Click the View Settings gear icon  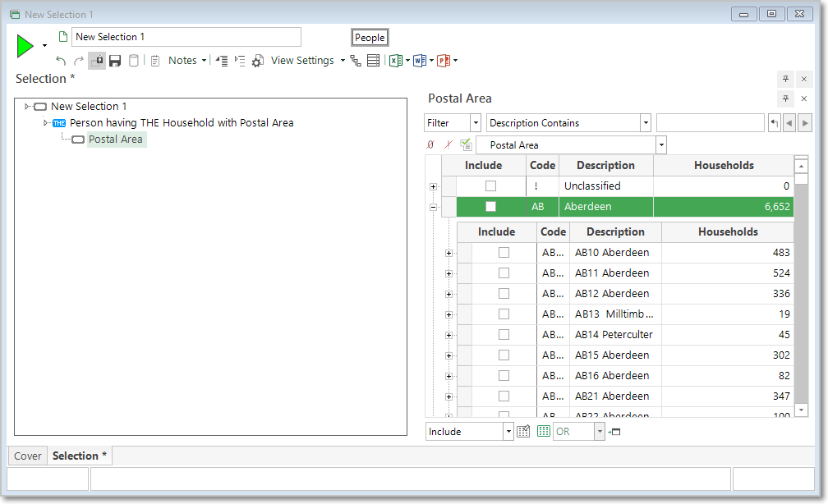(258, 61)
